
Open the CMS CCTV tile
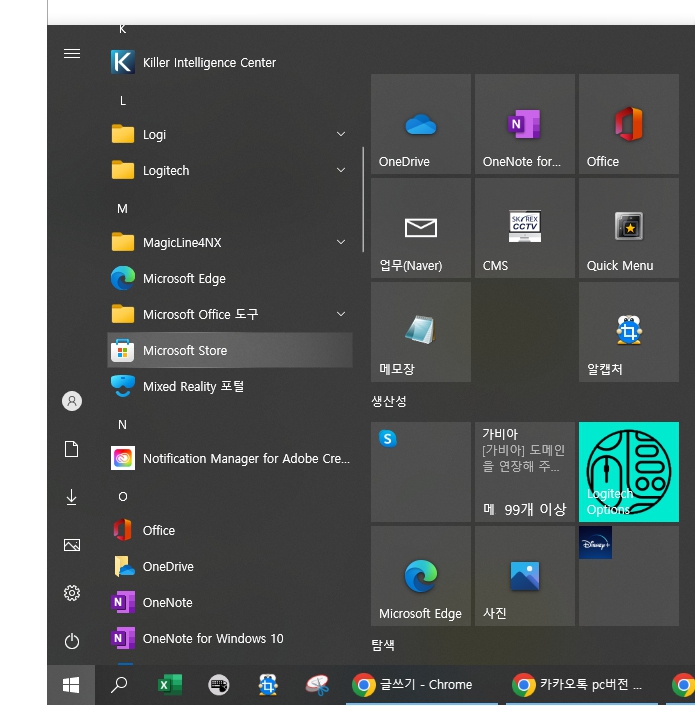[x=525, y=228]
